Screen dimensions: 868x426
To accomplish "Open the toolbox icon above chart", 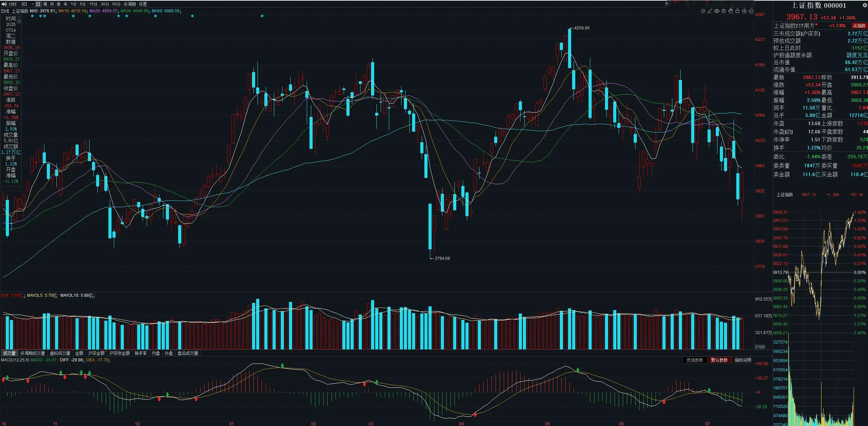I will tap(724, 11).
